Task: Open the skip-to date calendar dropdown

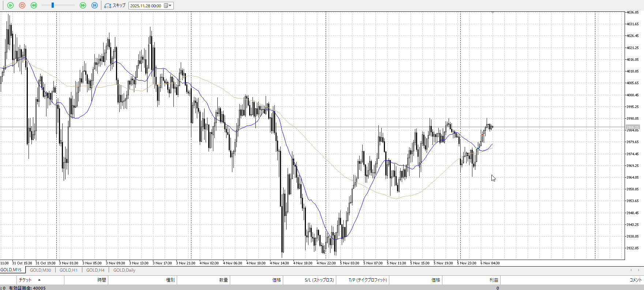Action: tap(168, 6)
